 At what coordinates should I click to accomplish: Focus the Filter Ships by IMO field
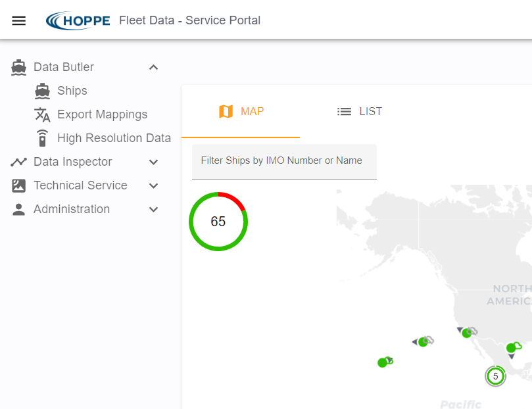(x=284, y=161)
